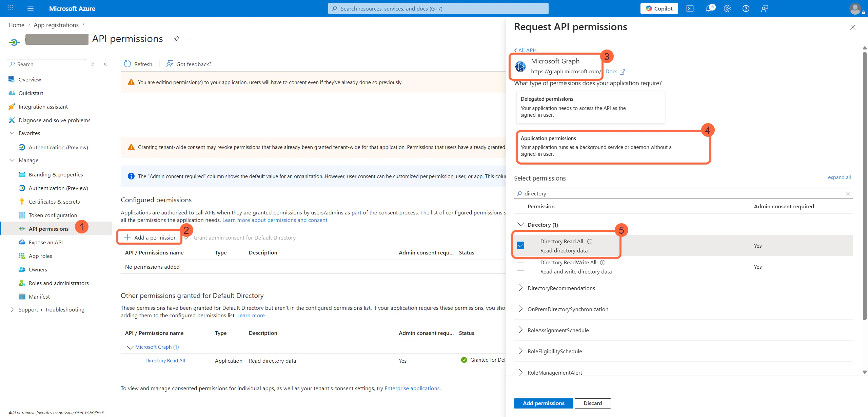This screenshot has width=868, height=417.
Task: Click the Copilot button
Action: (x=659, y=8)
